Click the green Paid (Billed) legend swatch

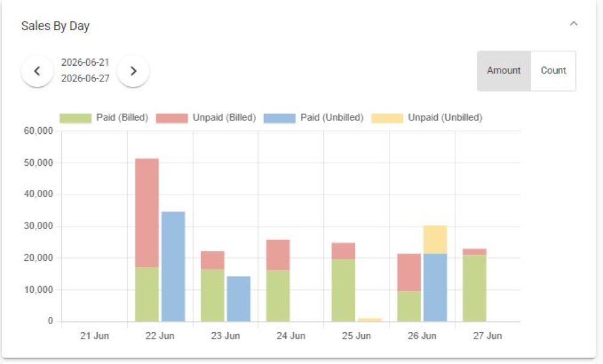pos(75,118)
